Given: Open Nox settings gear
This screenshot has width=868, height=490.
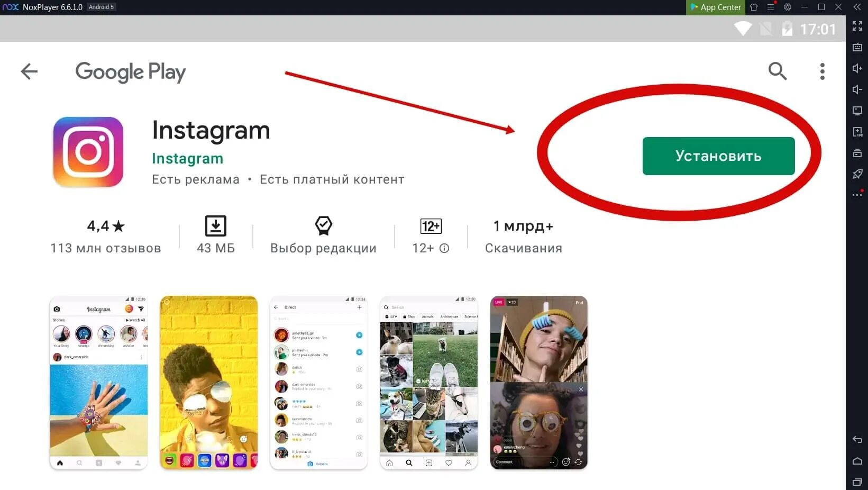Looking at the screenshot, I should point(788,7).
